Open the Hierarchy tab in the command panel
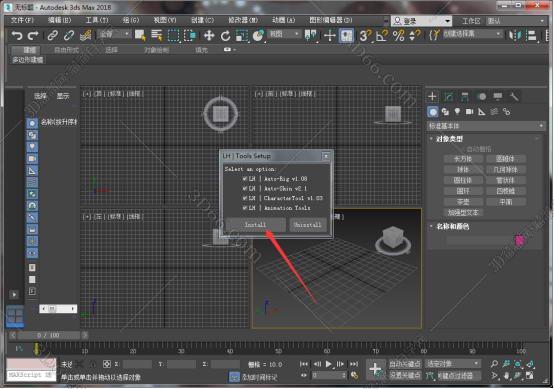Image resolution: width=554 pixels, height=389 pixels. point(465,96)
